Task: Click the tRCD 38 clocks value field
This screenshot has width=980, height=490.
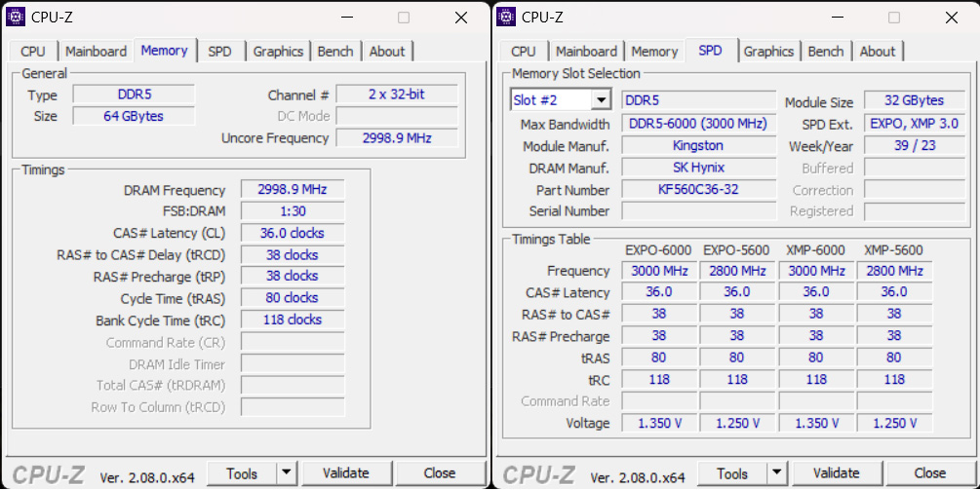Action: 293,255
